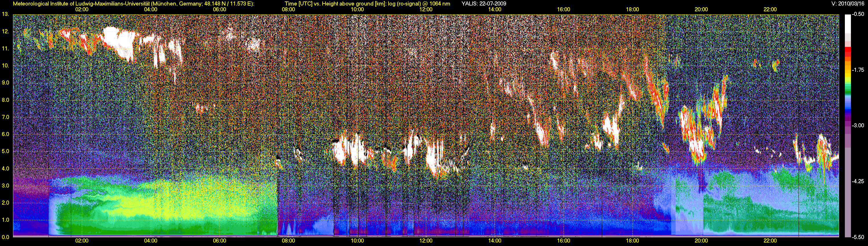Click the 5.0 height axis label

coord(5,151)
